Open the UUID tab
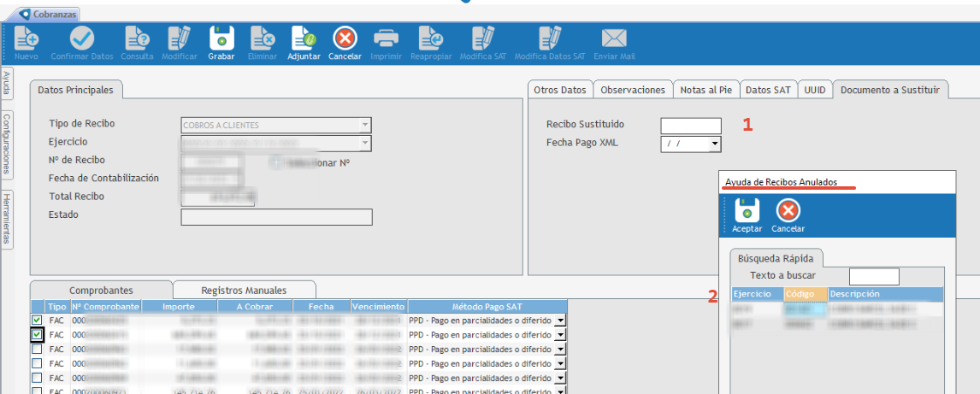This screenshot has width=980, height=394. click(815, 90)
